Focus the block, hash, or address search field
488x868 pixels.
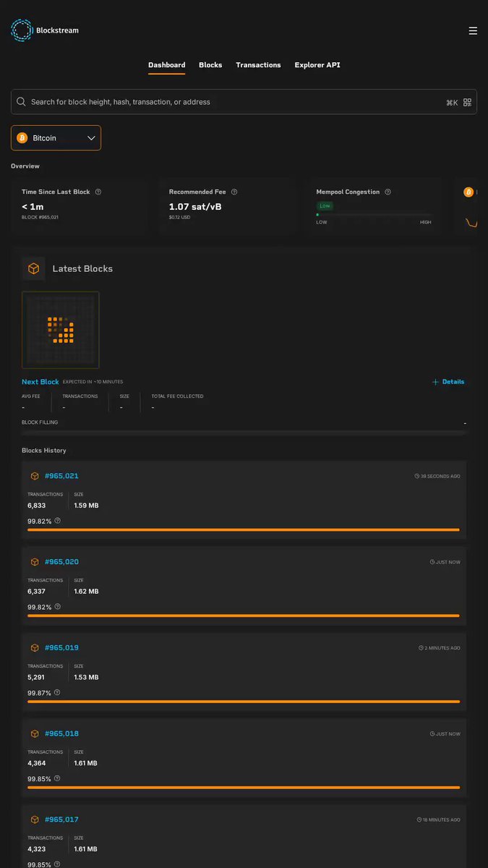244,102
